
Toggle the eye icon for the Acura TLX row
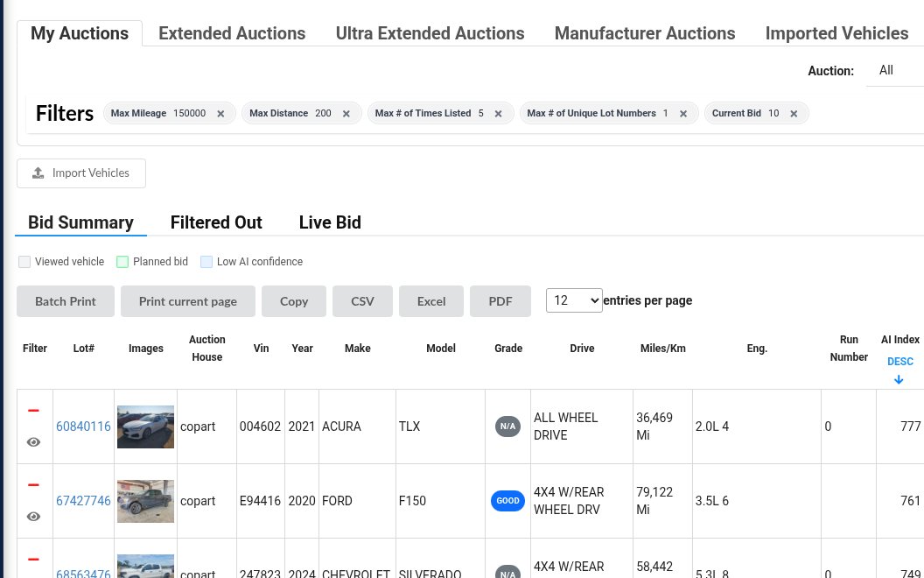(x=33, y=442)
